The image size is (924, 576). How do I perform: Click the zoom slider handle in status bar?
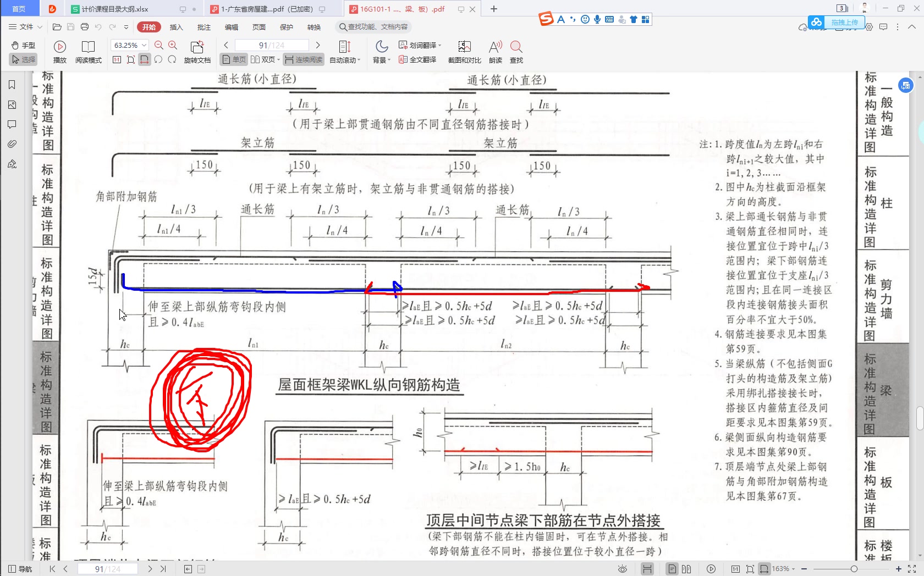pyautogui.click(x=854, y=569)
